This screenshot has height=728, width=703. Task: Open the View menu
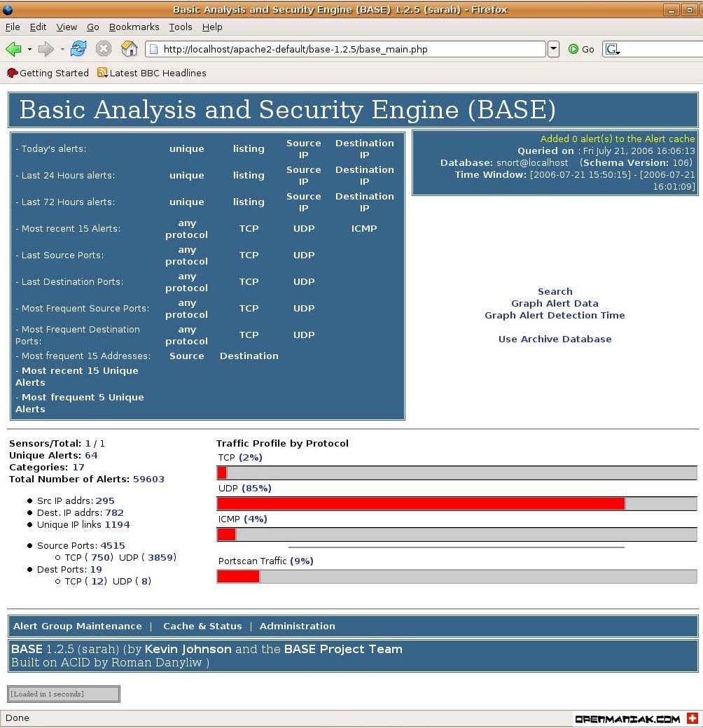(x=67, y=27)
